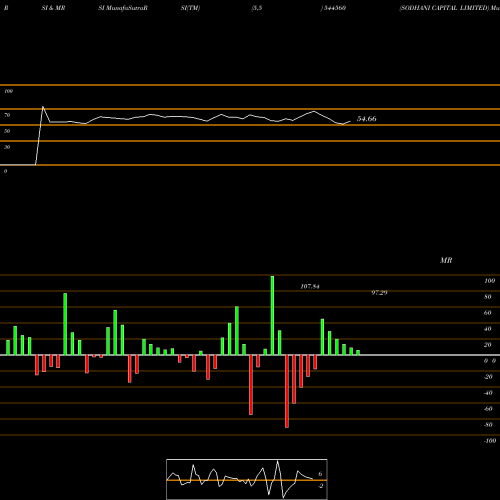The height and width of the screenshot is (500, 500).
Task: Click the 6 label in mini chart
Action: coord(320,474)
